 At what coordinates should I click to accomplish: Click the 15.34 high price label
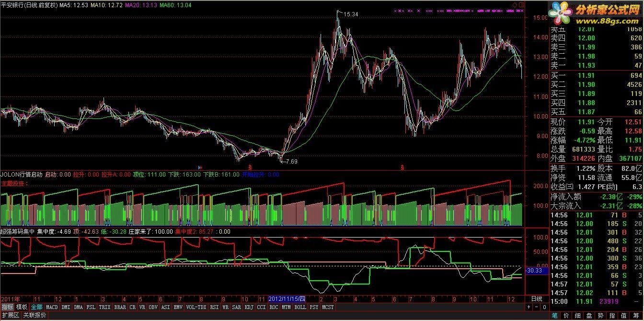click(351, 14)
